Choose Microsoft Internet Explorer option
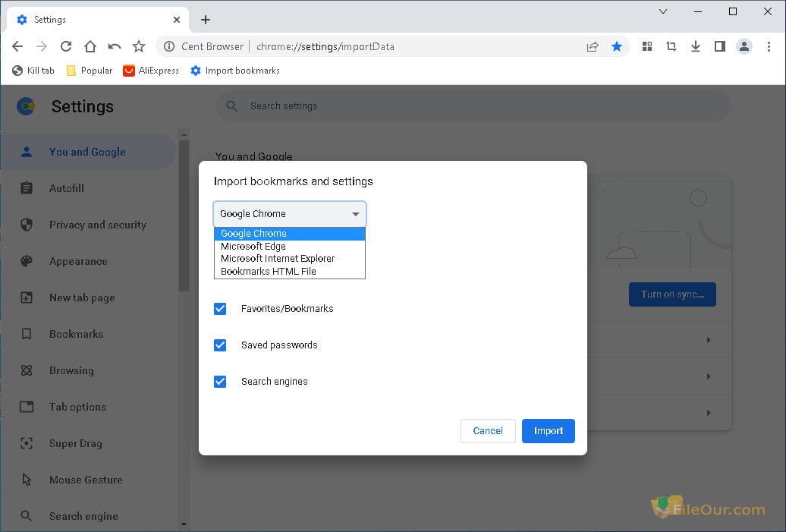The width and height of the screenshot is (786, 532). [290, 259]
